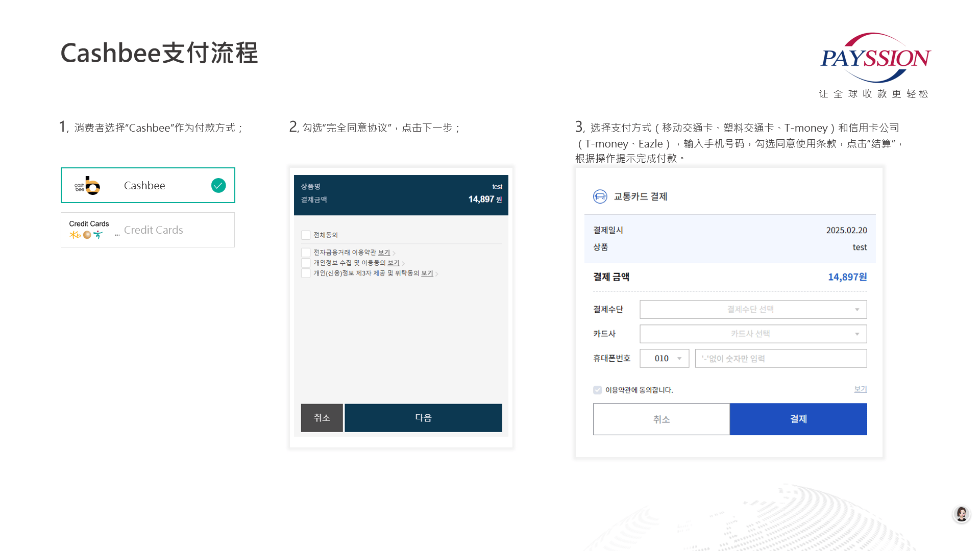Click the 让全球收款更轻松 slogan
This screenshot has height=551, width=980.
(874, 94)
